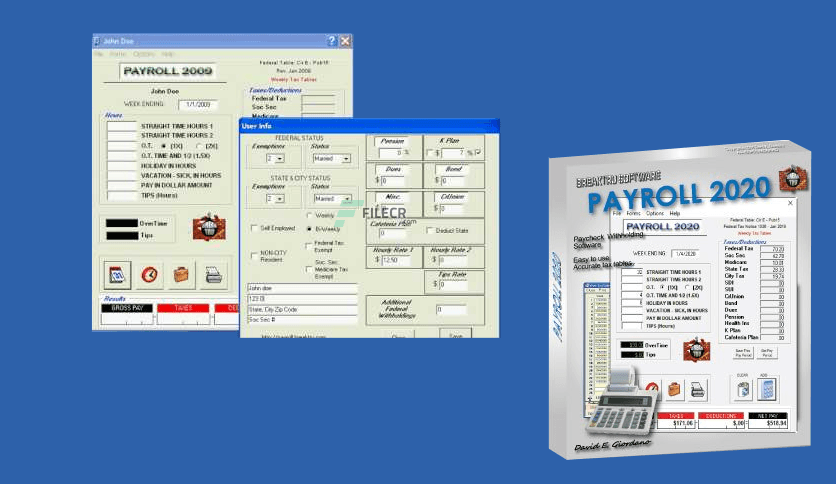Click Federal Tax field in Payroll 2009

pyautogui.click(x=318, y=99)
